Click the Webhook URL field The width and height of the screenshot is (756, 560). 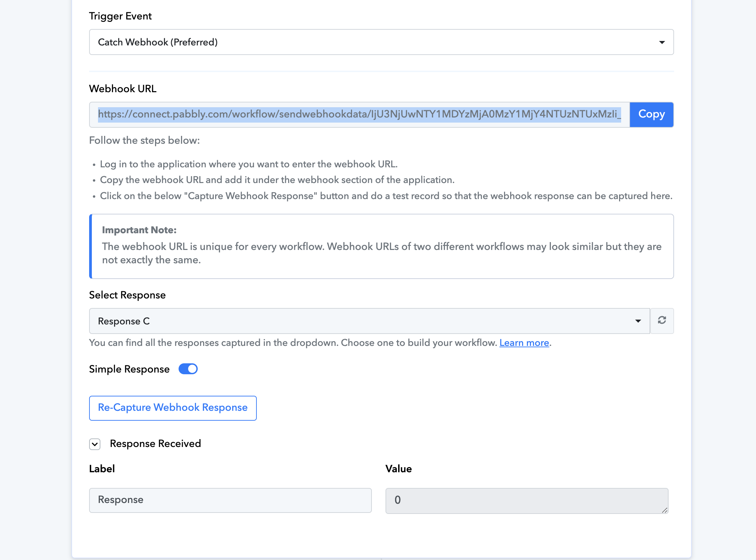(359, 114)
